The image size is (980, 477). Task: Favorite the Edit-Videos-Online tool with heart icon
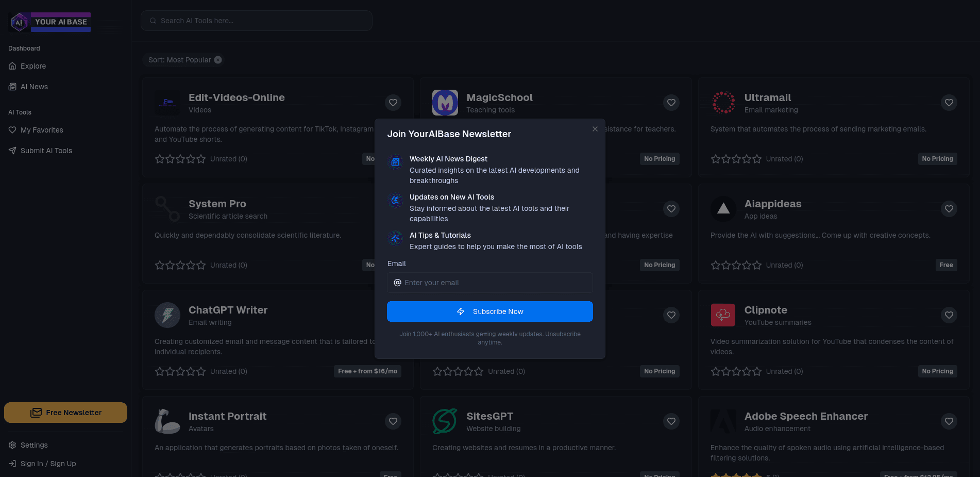[393, 103]
